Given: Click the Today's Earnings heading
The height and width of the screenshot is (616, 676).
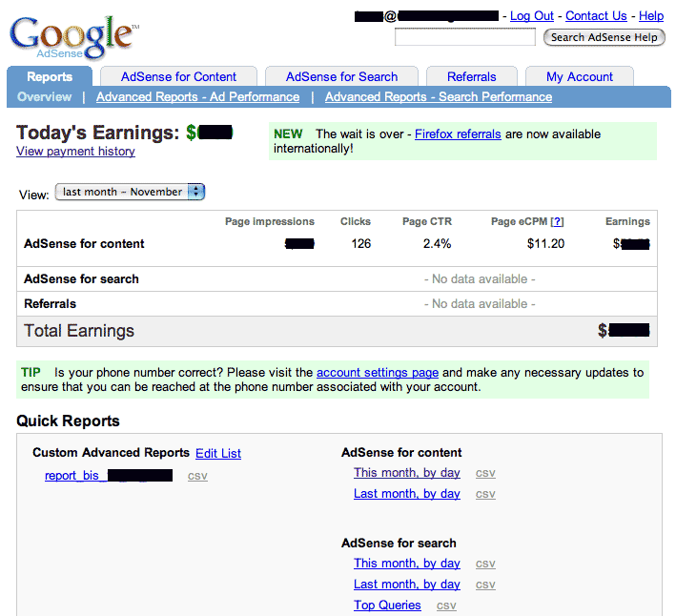Looking at the screenshot, I should coord(97,133).
